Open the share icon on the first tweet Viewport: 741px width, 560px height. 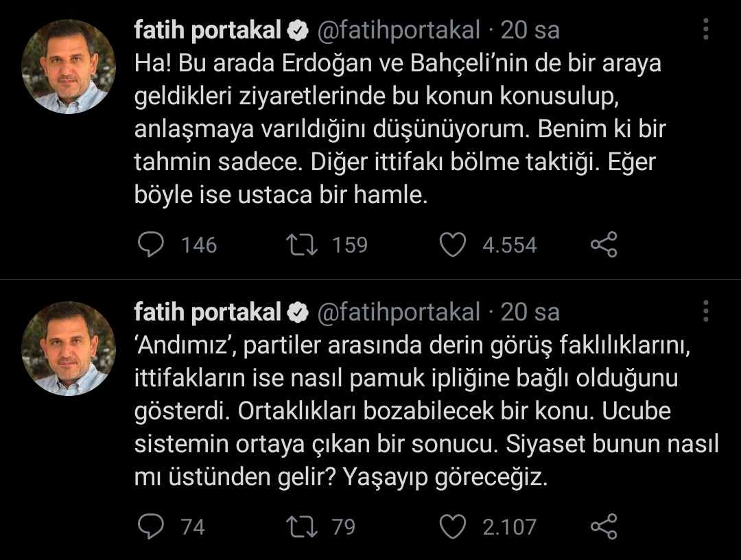click(x=602, y=244)
